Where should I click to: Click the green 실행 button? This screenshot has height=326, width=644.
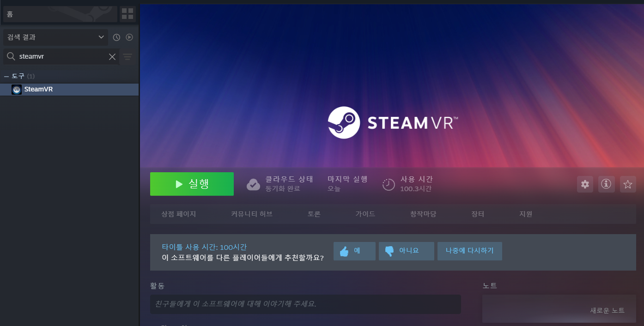tap(192, 184)
